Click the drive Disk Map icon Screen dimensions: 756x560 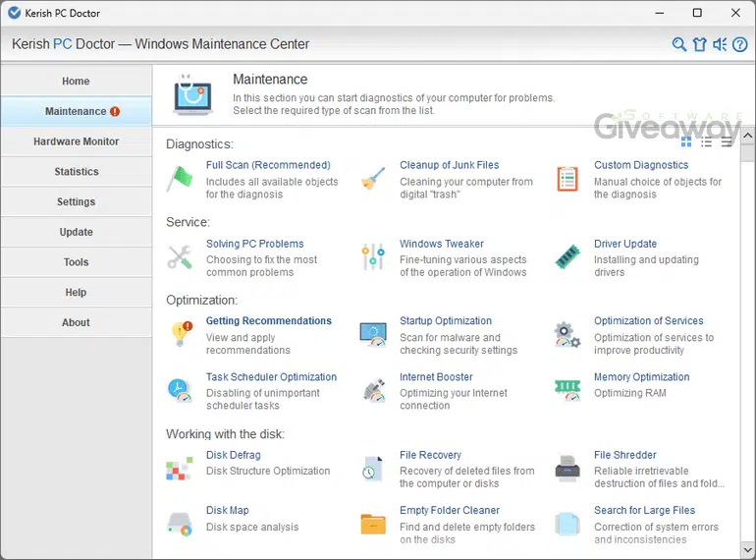click(x=180, y=525)
